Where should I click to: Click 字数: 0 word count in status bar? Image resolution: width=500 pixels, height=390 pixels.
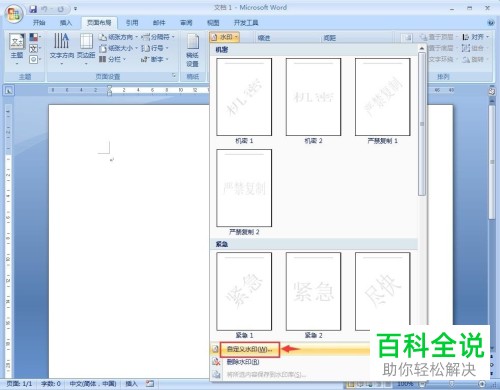pyautogui.click(x=51, y=384)
